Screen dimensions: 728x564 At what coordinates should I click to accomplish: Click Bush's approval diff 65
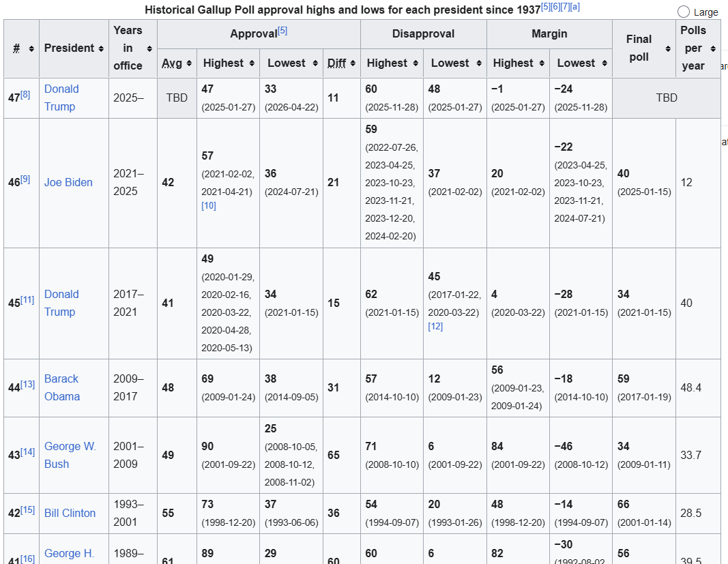334,455
